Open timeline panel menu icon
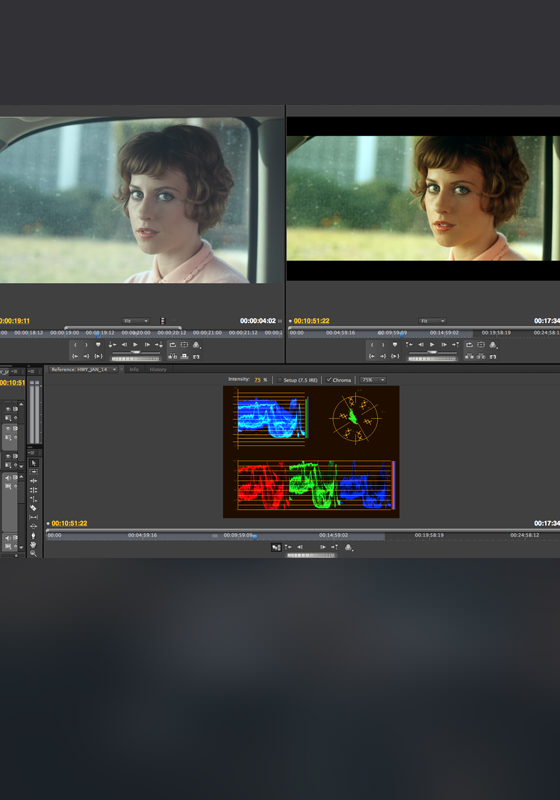Screen dimensions: 560x800 14,371
